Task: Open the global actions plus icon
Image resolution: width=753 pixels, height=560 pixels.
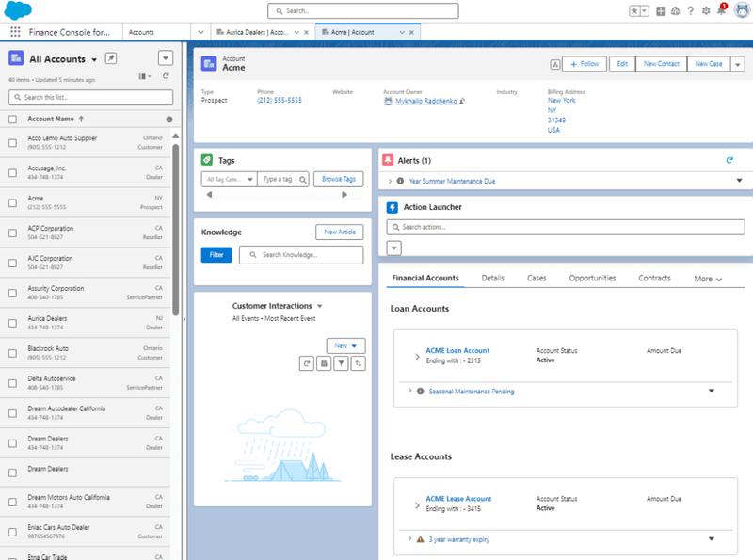Action: [x=661, y=11]
